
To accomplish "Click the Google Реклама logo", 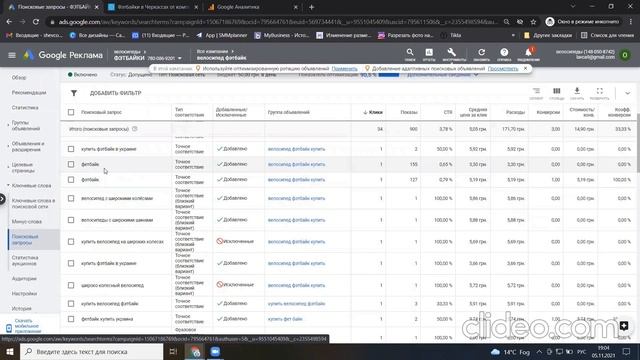I will click(x=63, y=55).
